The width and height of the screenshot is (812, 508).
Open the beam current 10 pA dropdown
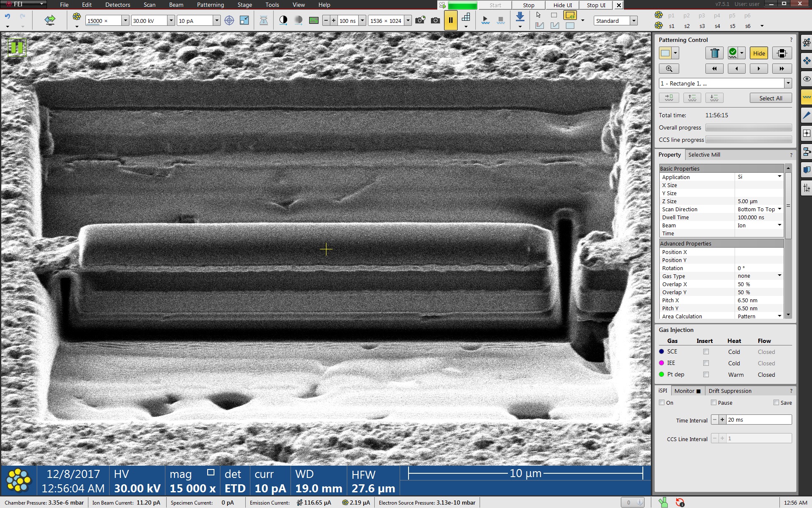tap(217, 21)
